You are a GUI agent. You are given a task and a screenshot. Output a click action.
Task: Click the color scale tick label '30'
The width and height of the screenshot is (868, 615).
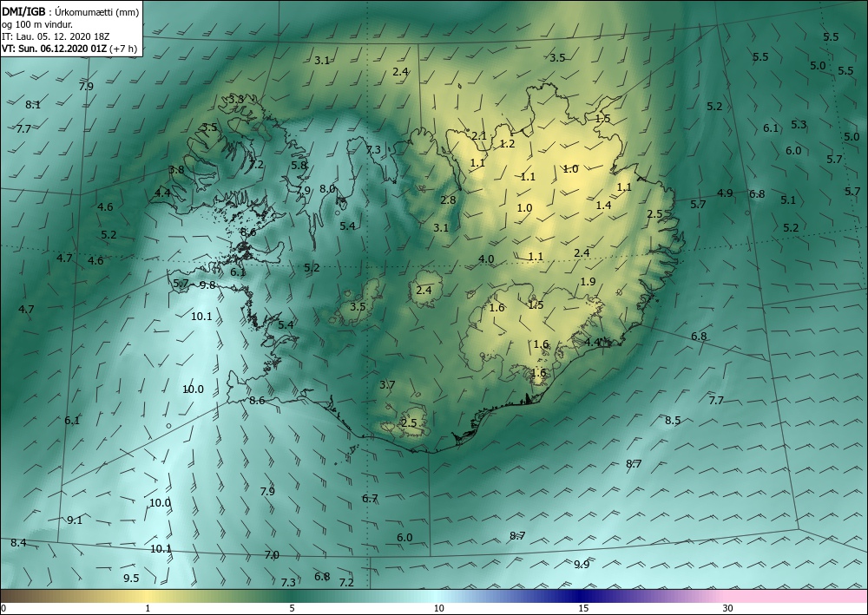727,608
